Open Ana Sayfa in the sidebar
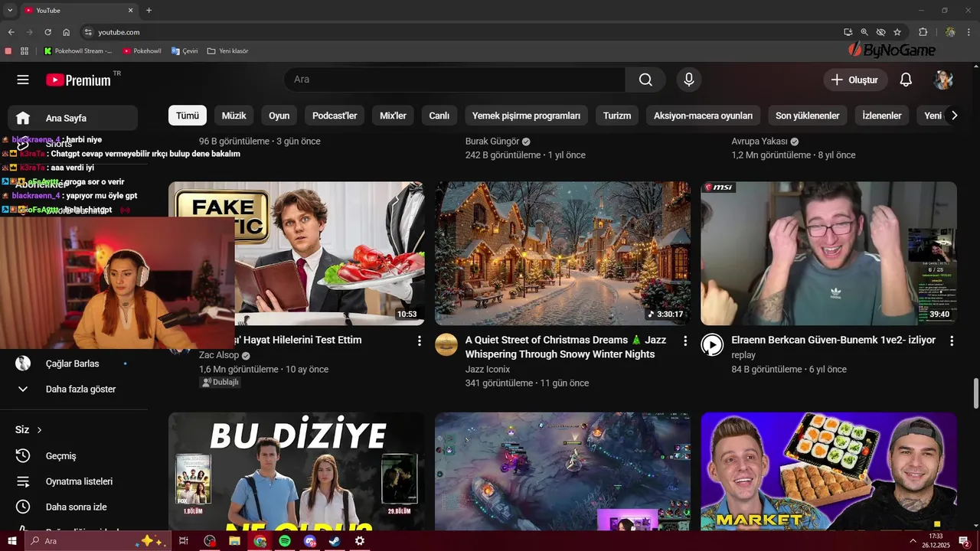The image size is (980, 551). point(73,118)
